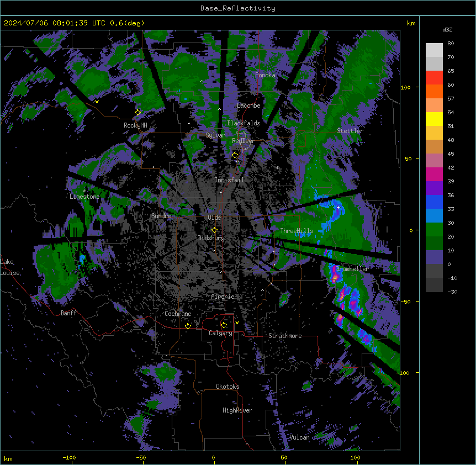Pick the white 80-70 dBZ legend swatch
This screenshot has width=476, height=465.
(434, 50)
